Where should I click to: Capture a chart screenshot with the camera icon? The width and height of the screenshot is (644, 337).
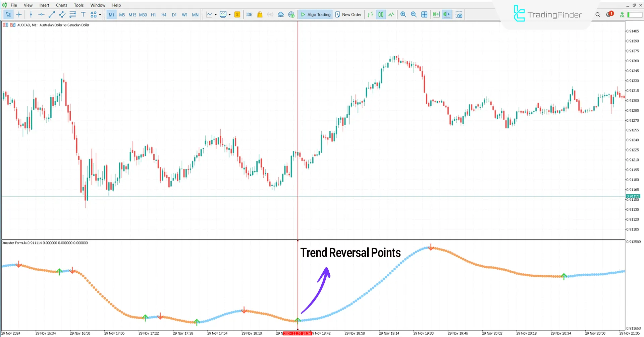459,14
